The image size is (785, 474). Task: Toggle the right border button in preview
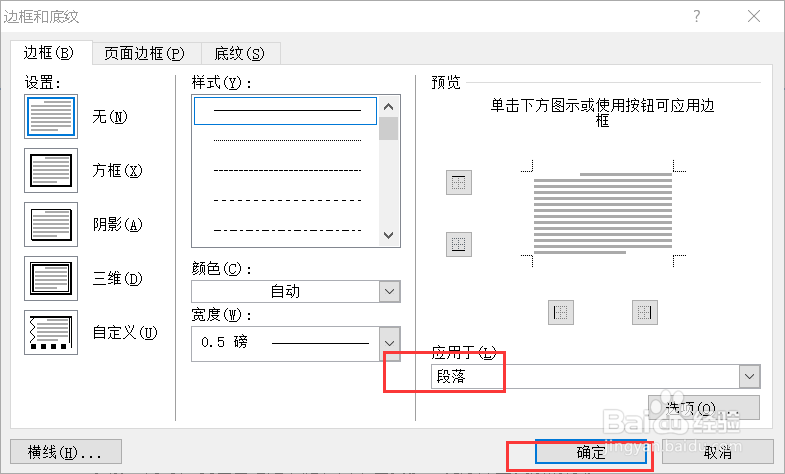click(645, 312)
